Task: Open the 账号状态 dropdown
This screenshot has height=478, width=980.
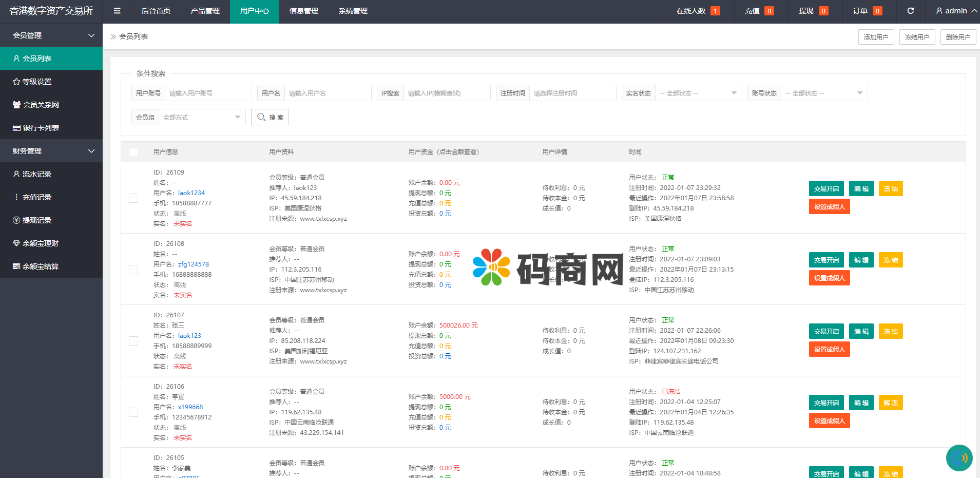Action: click(x=823, y=93)
